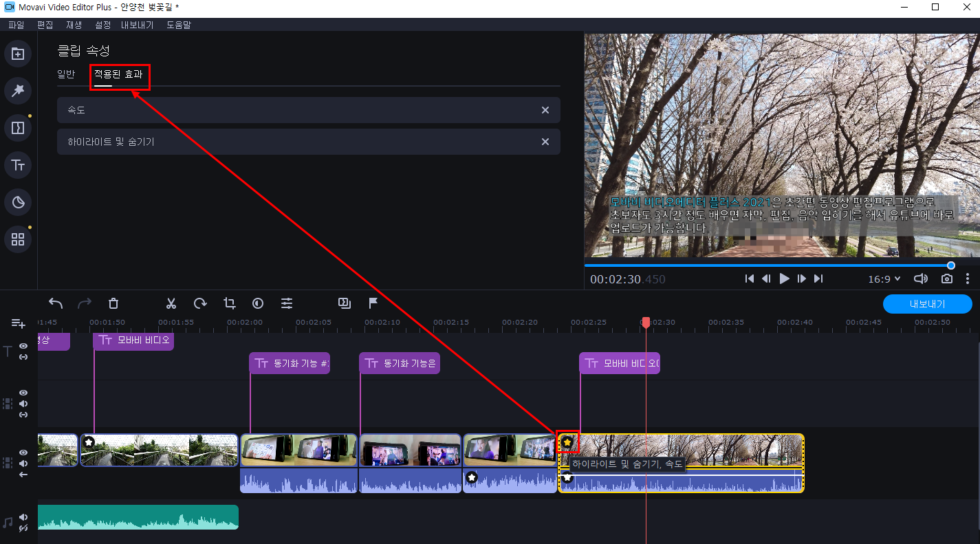Redo the last undone action

coord(85,303)
